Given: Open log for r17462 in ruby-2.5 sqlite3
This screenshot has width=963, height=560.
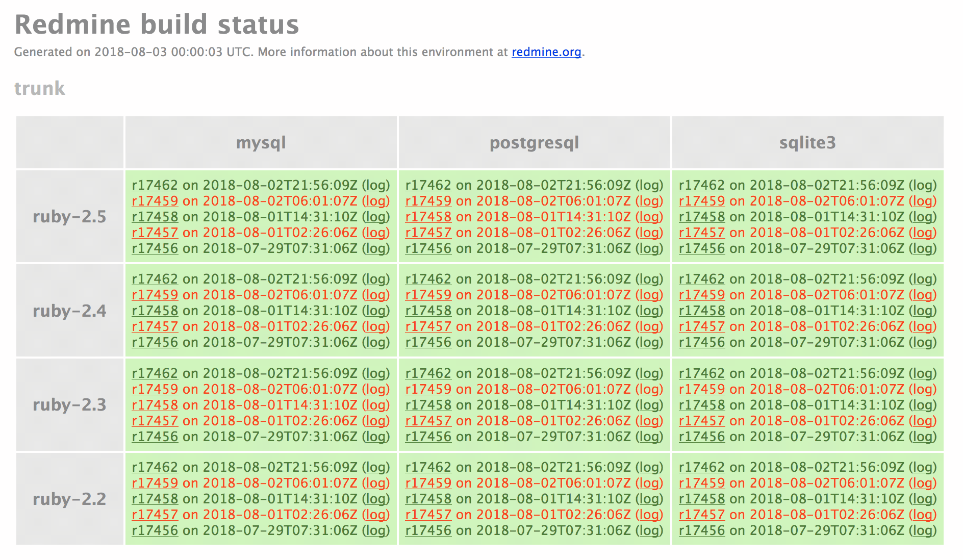Looking at the screenshot, I should point(923,185).
